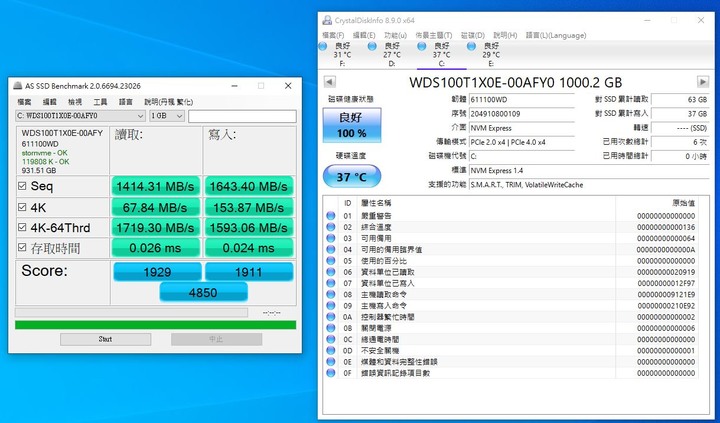Click total host reads value 63 GB
The image size is (720, 423).
pos(680,99)
